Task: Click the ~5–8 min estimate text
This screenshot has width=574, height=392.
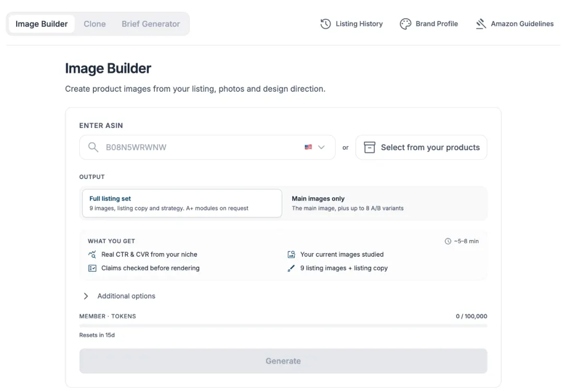Action: (x=467, y=241)
